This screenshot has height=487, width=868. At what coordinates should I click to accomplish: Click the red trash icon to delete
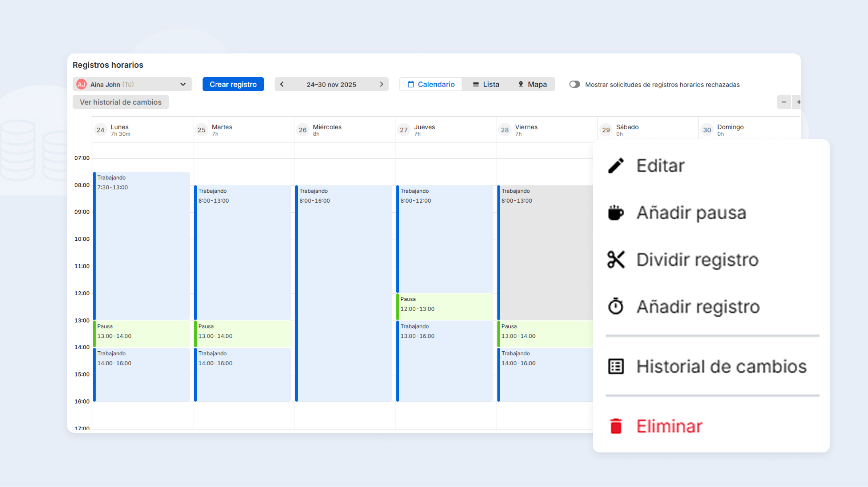pyautogui.click(x=616, y=426)
